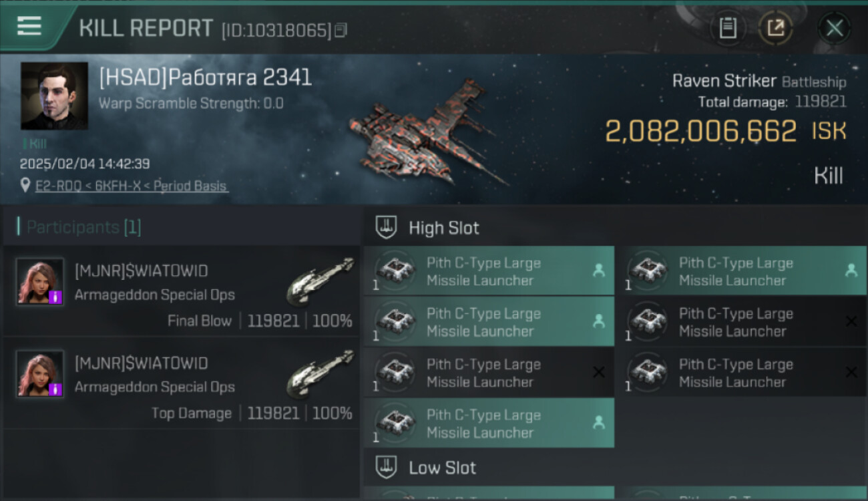This screenshot has width=868, height=501.
Task: Open the hamburger menu
Action: [29, 26]
